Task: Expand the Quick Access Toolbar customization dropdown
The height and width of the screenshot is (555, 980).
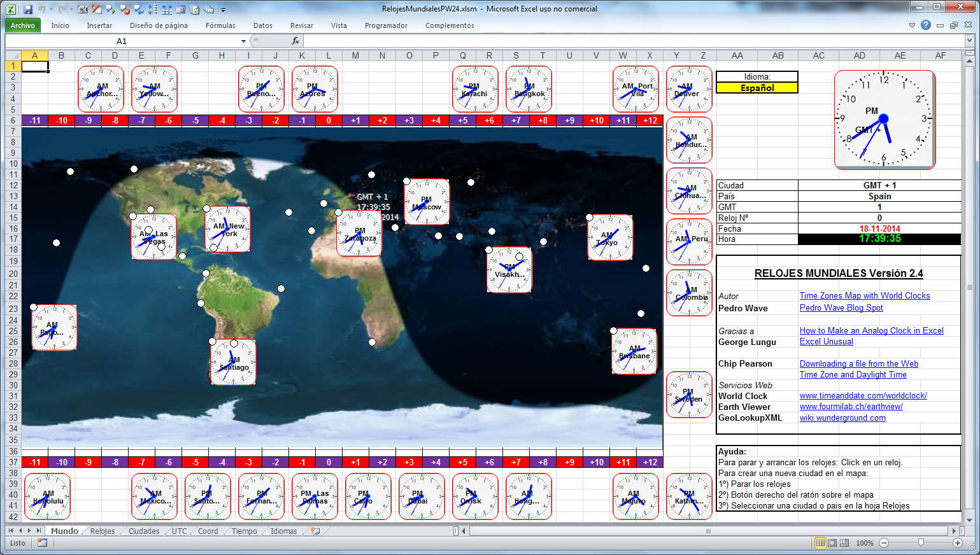Action: [x=222, y=10]
